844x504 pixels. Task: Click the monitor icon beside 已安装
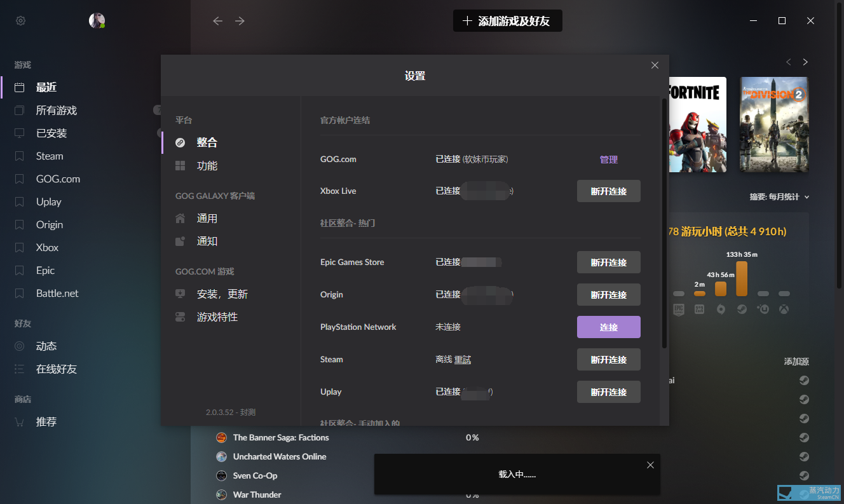click(20, 133)
